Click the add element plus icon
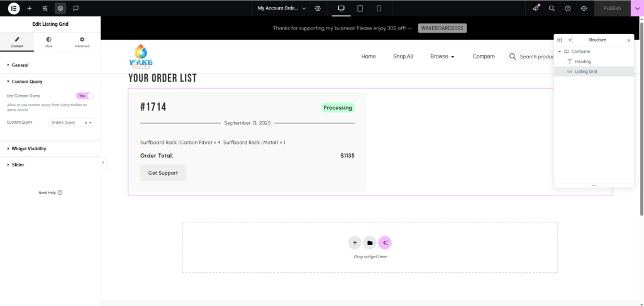644x306 pixels. (x=30, y=8)
